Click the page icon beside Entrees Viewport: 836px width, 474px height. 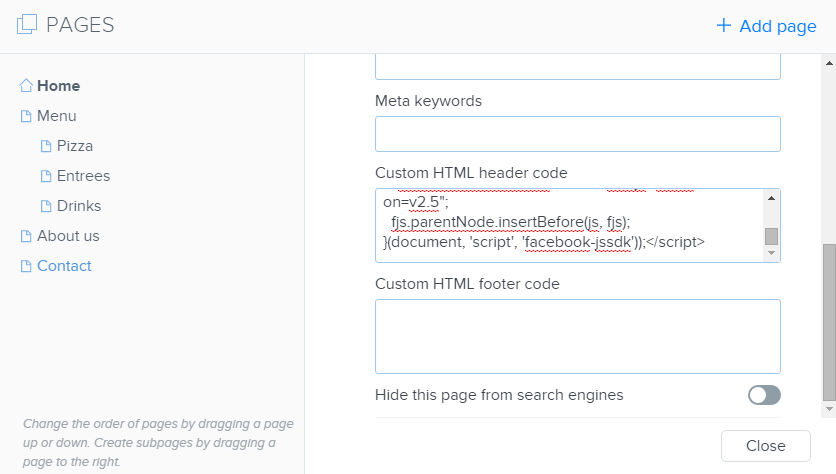click(46, 176)
